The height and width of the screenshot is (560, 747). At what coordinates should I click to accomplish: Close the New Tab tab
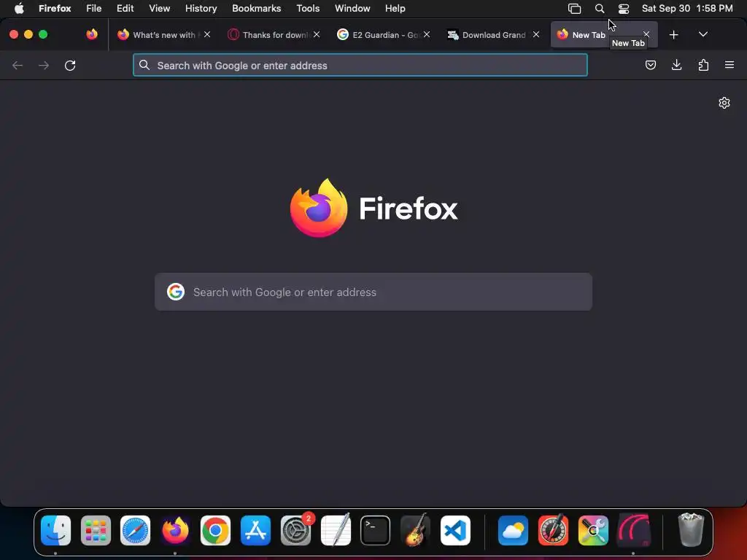pyautogui.click(x=646, y=34)
